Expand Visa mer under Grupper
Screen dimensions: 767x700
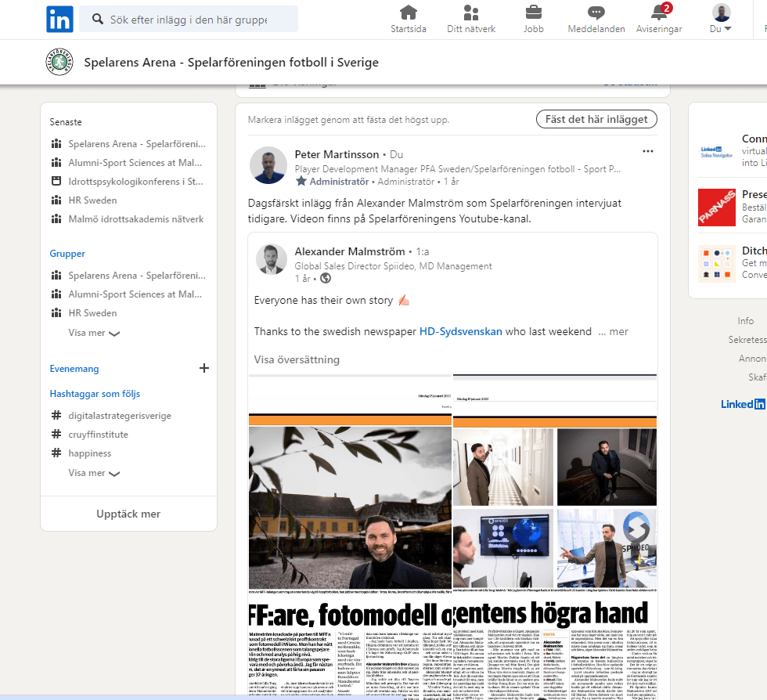point(94,332)
